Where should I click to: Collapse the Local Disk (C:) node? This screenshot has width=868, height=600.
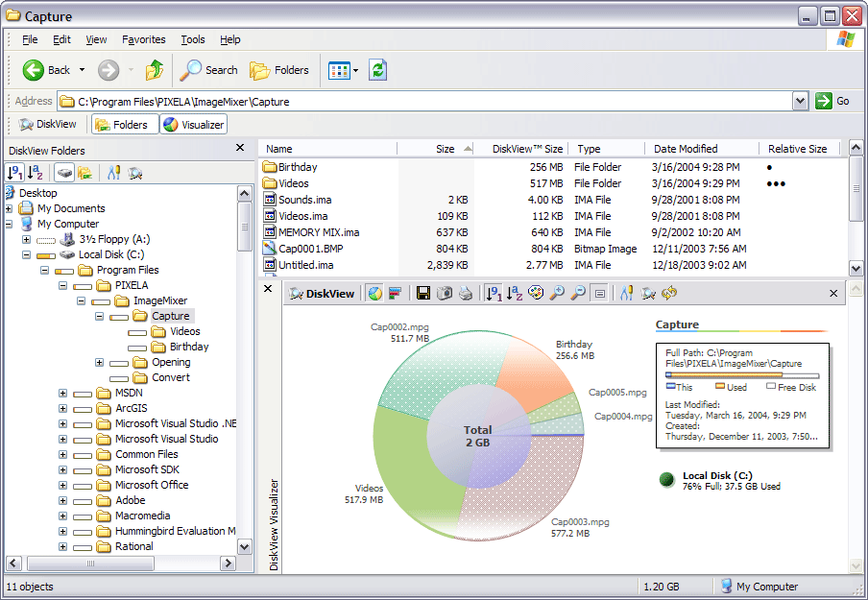(x=26, y=255)
